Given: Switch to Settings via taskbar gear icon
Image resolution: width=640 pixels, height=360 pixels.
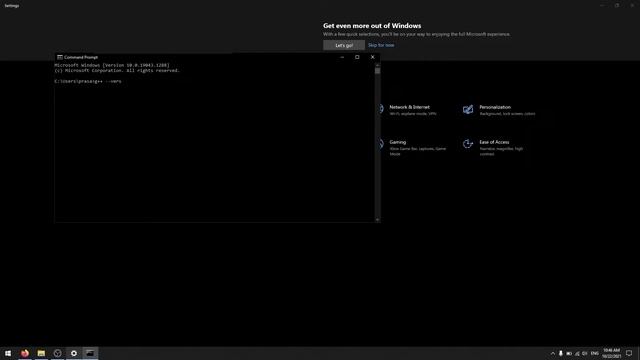Looking at the screenshot, I should [x=74, y=353].
